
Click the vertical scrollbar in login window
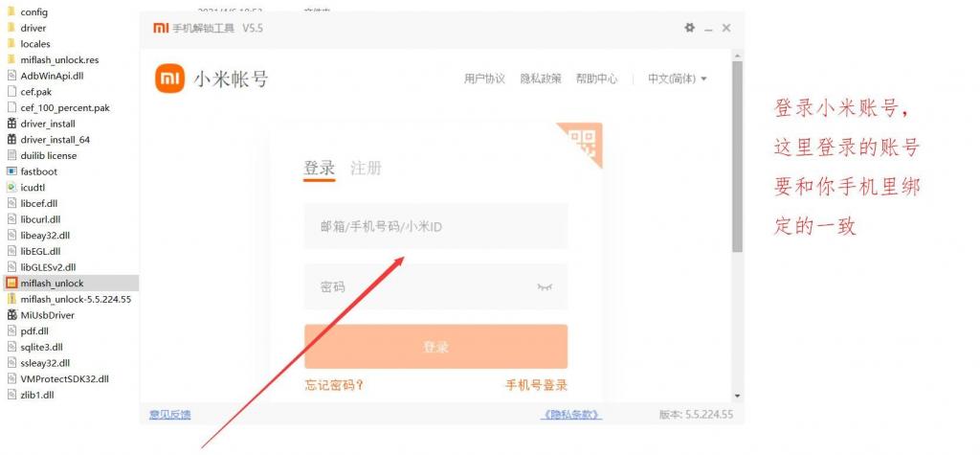pyautogui.click(x=736, y=153)
